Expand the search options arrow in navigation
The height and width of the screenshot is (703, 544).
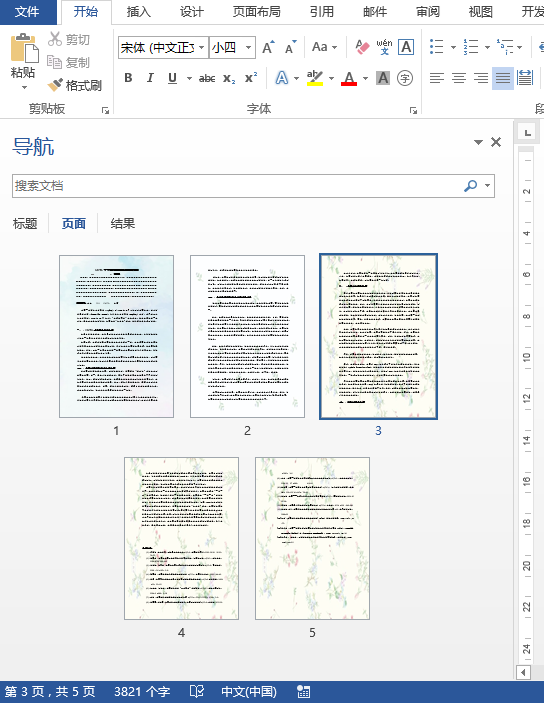click(487, 186)
